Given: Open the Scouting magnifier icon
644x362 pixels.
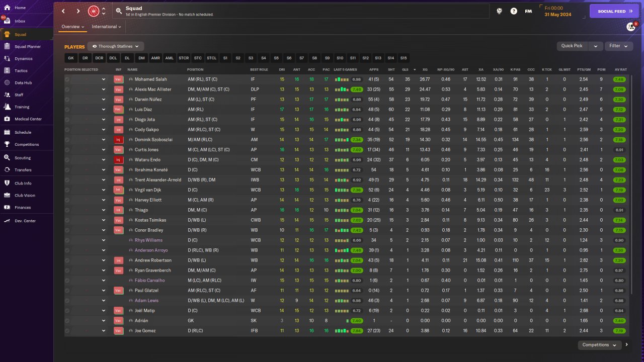Looking at the screenshot, I should click(7, 158).
